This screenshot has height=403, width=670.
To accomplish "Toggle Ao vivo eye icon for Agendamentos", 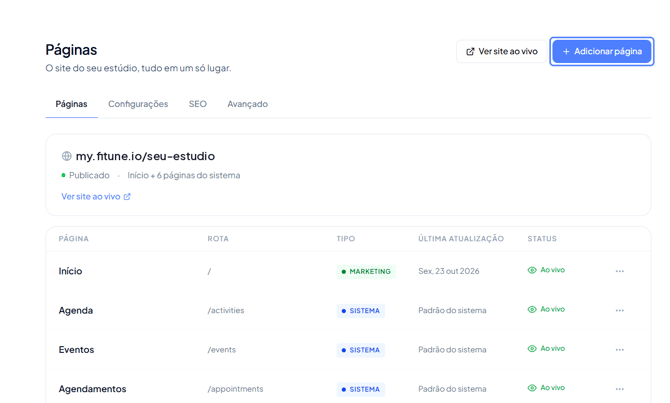I will click(532, 388).
